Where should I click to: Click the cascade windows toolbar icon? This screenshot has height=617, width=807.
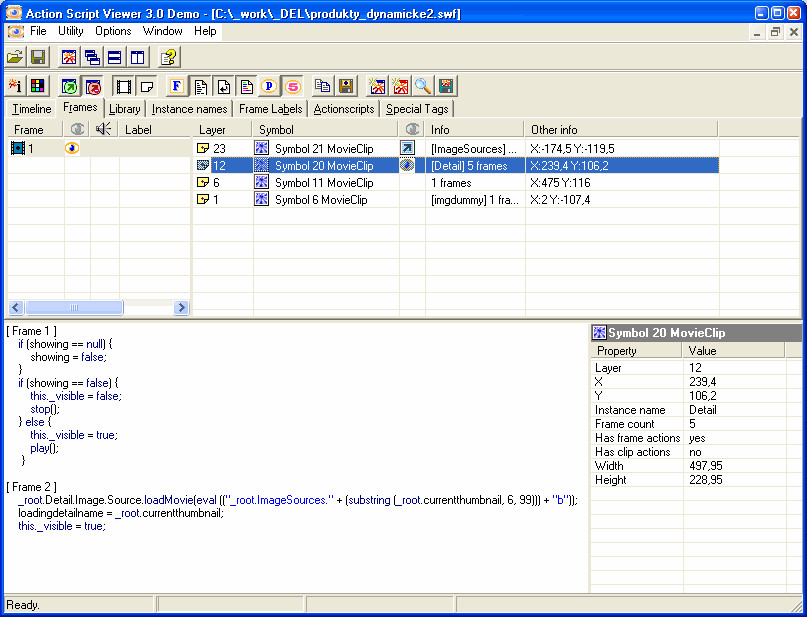coord(92,57)
